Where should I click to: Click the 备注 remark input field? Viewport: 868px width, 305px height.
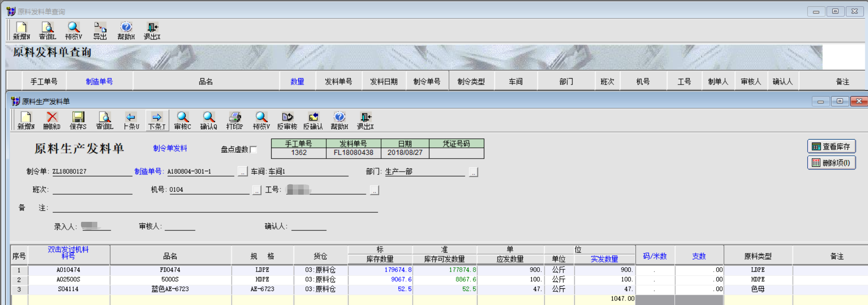tap(215, 207)
